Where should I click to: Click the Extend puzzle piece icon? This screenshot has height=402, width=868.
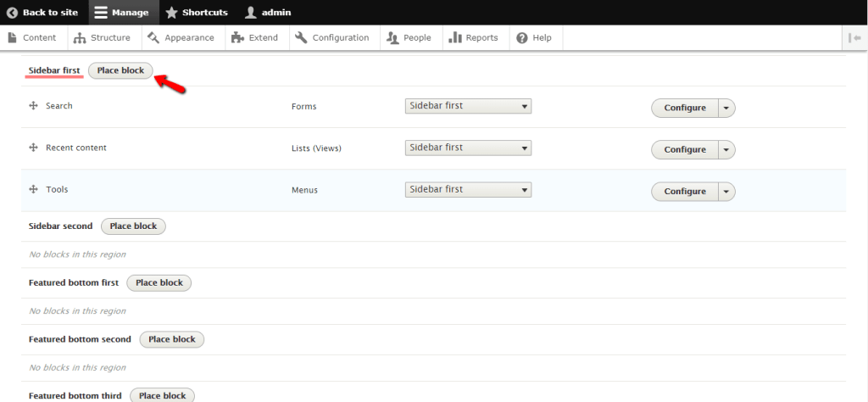pos(237,37)
